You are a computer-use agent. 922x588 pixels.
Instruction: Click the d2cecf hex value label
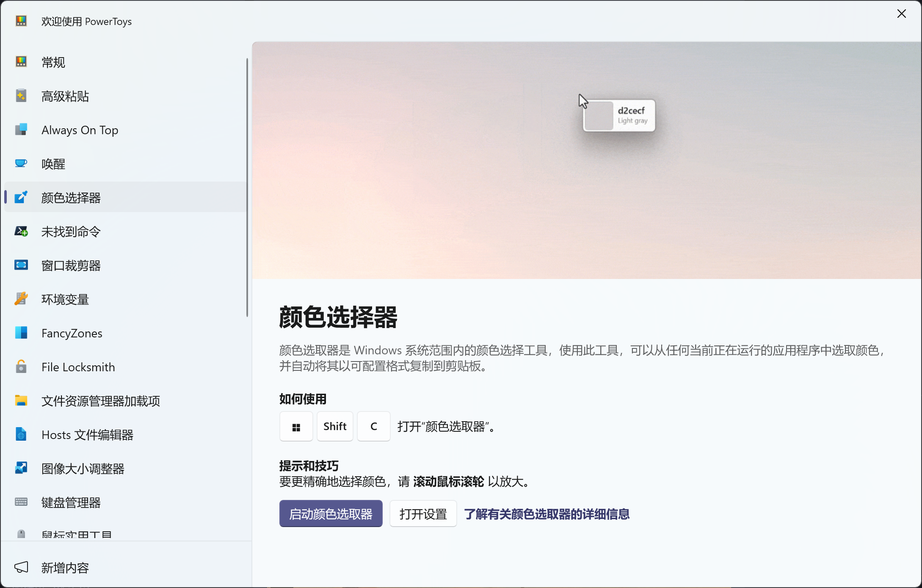pyautogui.click(x=631, y=110)
